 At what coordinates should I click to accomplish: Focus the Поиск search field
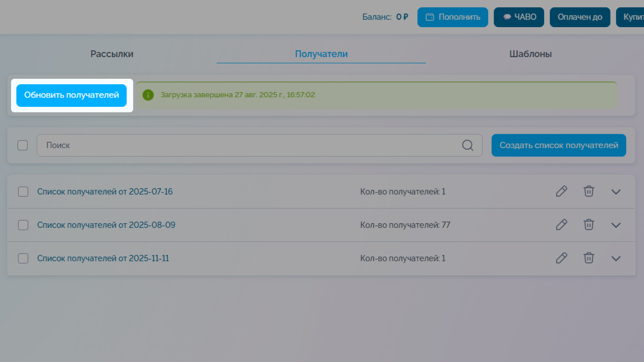click(259, 145)
